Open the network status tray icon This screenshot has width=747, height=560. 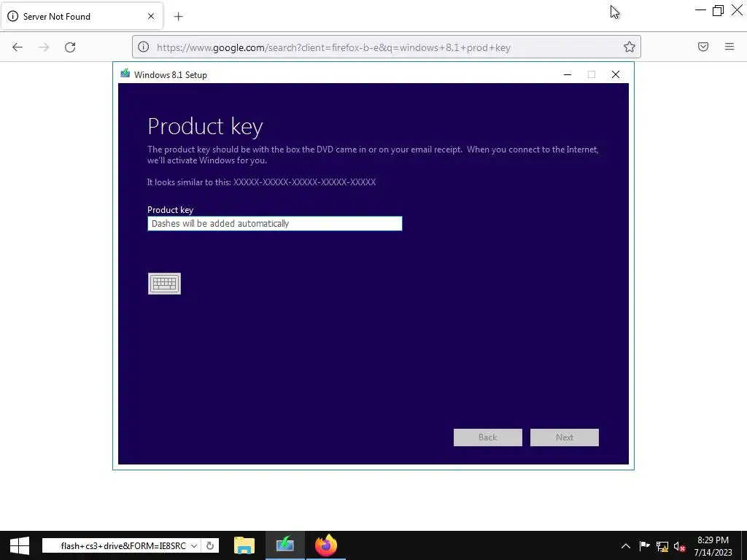tap(662, 546)
